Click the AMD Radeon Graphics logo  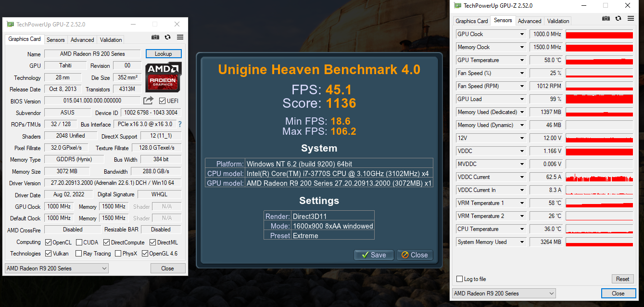point(164,77)
